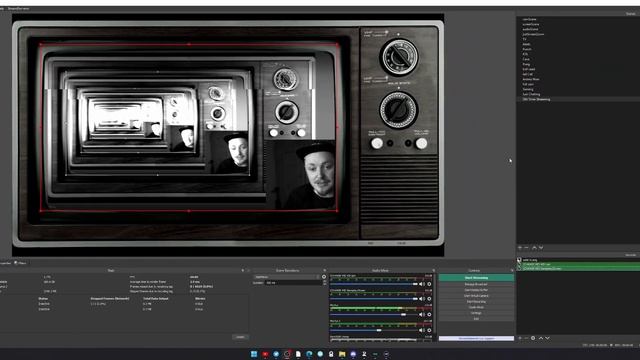The width and height of the screenshot is (640, 360).
Task: Move selected source up
Action: click(x=541, y=338)
